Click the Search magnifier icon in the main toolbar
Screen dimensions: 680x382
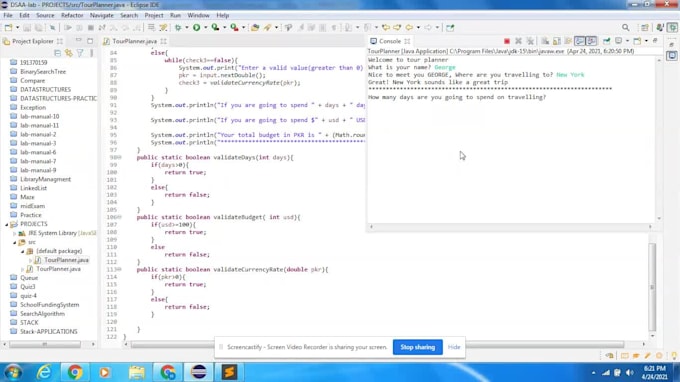coord(625,27)
